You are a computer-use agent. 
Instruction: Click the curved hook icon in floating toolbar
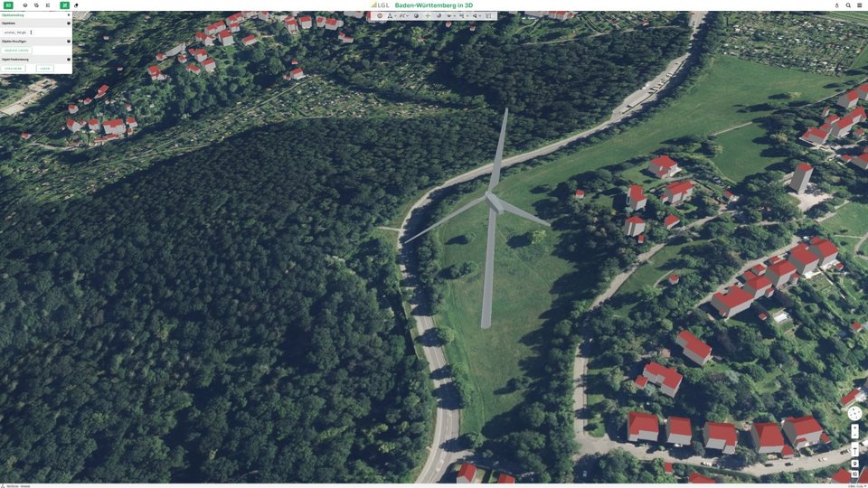point(439,16)
